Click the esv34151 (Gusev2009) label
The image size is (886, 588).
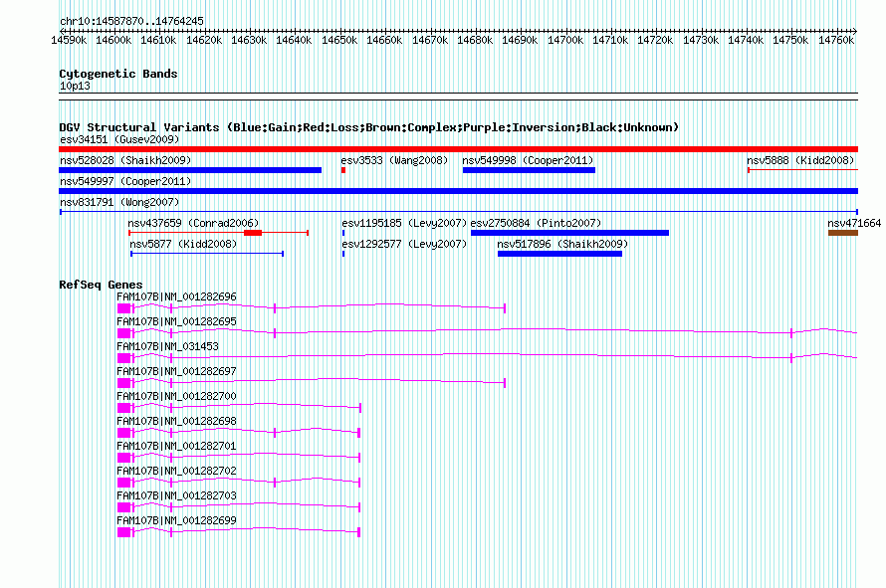(x=119, y=139)
